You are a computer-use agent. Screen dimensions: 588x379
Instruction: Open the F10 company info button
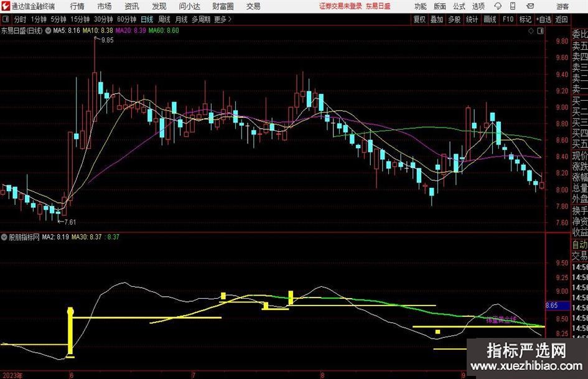click(508, 19)
